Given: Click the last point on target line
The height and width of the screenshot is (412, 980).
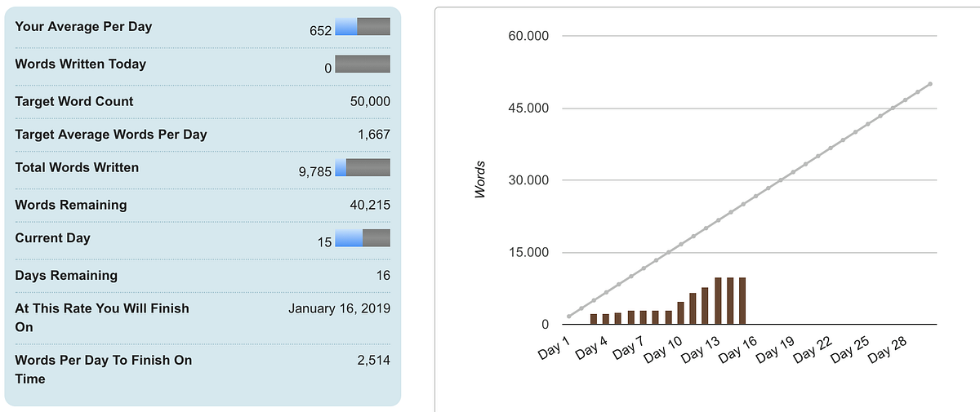Looking at the screenshot, I should (x=930, y=84).
